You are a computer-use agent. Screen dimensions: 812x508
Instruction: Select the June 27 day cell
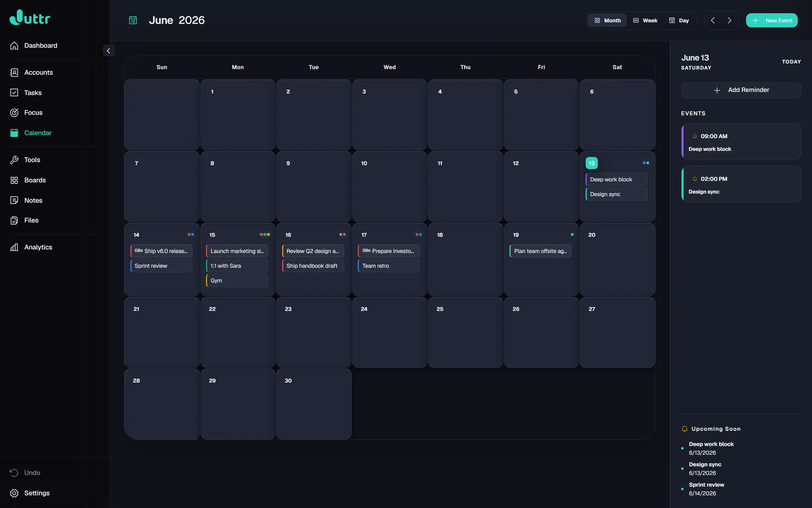tap(617, 333)
